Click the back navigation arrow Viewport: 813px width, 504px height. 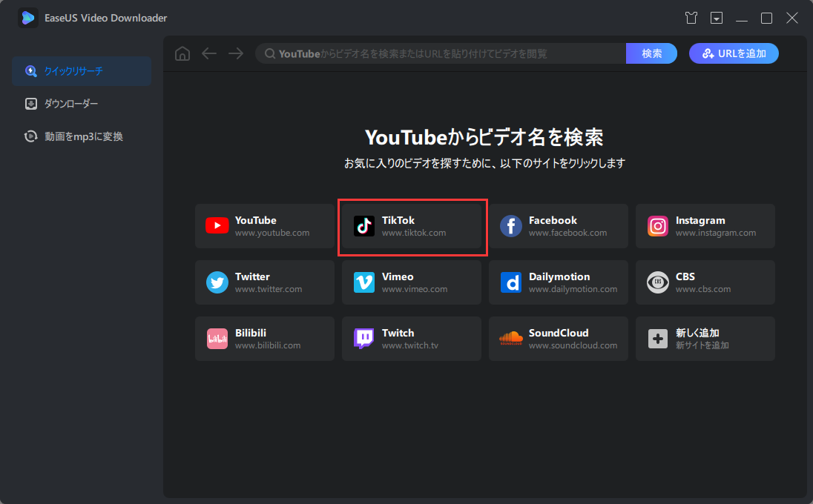[x=209, y=53]
